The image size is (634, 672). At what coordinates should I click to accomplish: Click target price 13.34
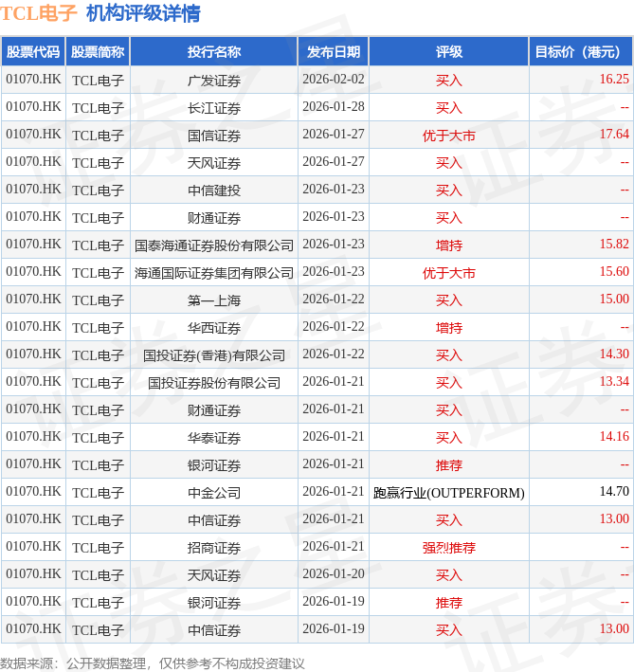[x=614, y=381]
